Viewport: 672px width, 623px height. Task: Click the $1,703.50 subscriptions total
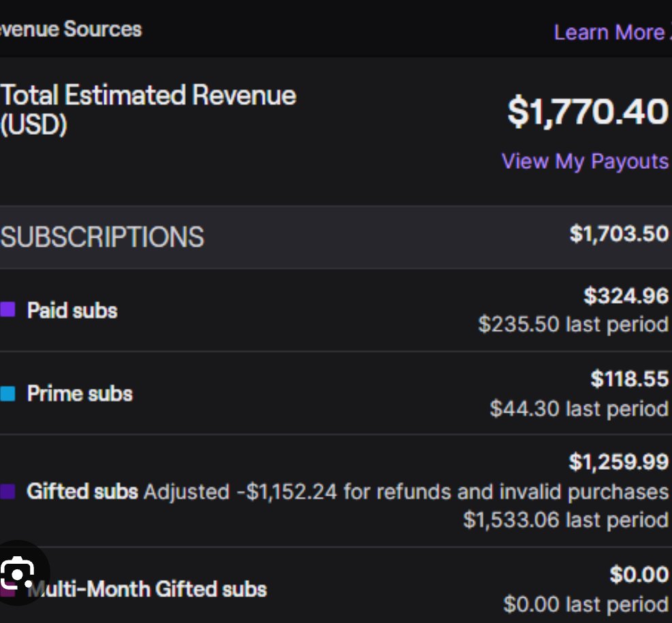click(x=620, y=234)
